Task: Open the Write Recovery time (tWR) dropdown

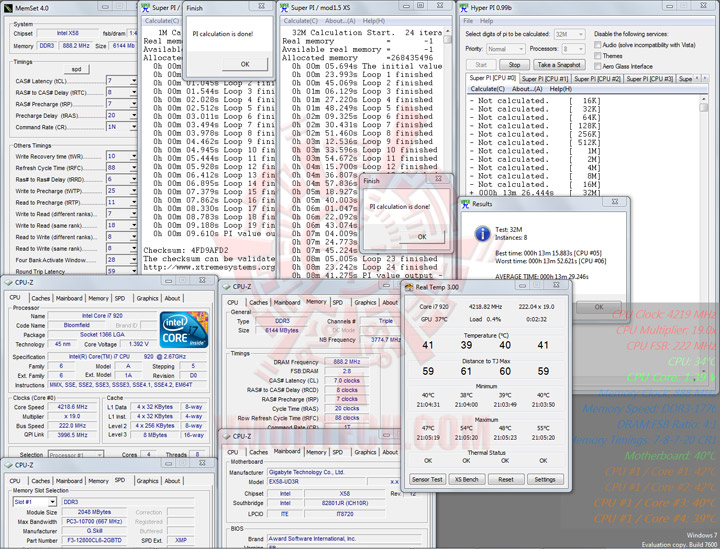Action: pos(133,156)
